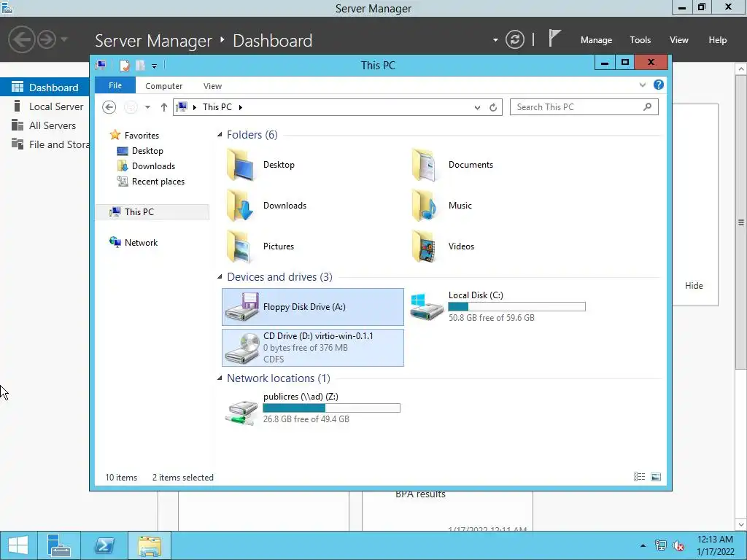Click Hide link in Server Manager
The width and height of the screenshot is (747, 560).
click(x=694, y=286)
